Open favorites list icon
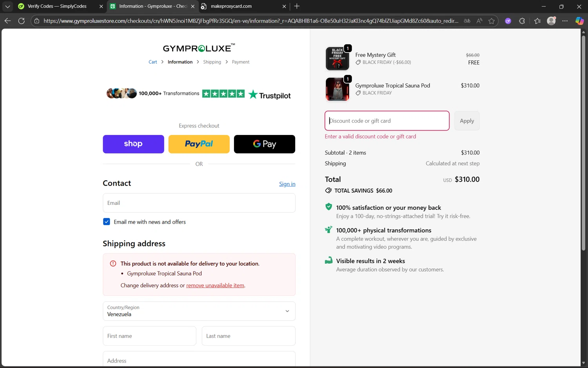Viewport: 588px width, 368px height. click(537, 21)
